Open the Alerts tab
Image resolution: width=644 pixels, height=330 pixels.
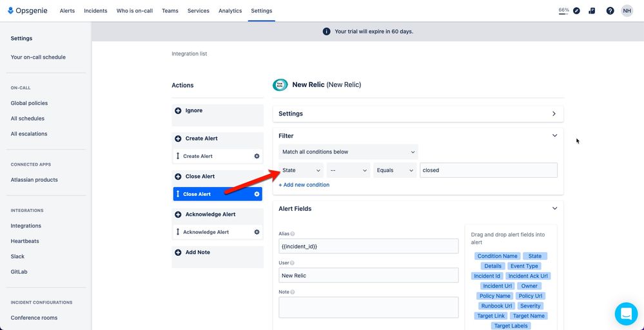(67, 11)
